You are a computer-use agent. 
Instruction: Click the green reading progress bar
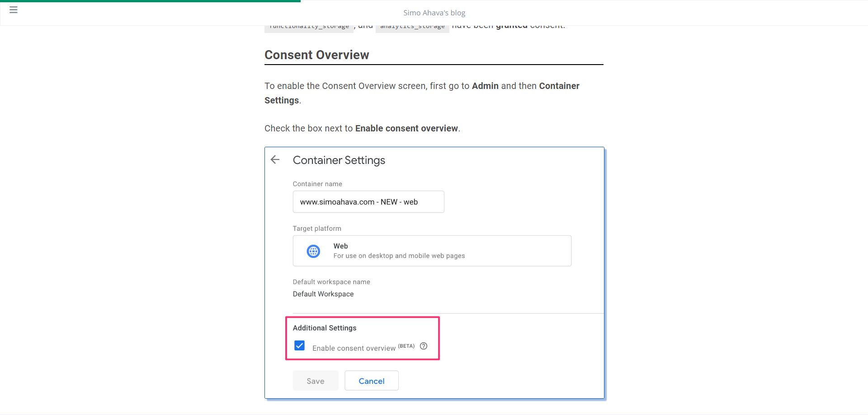click(x=150, y=1)
